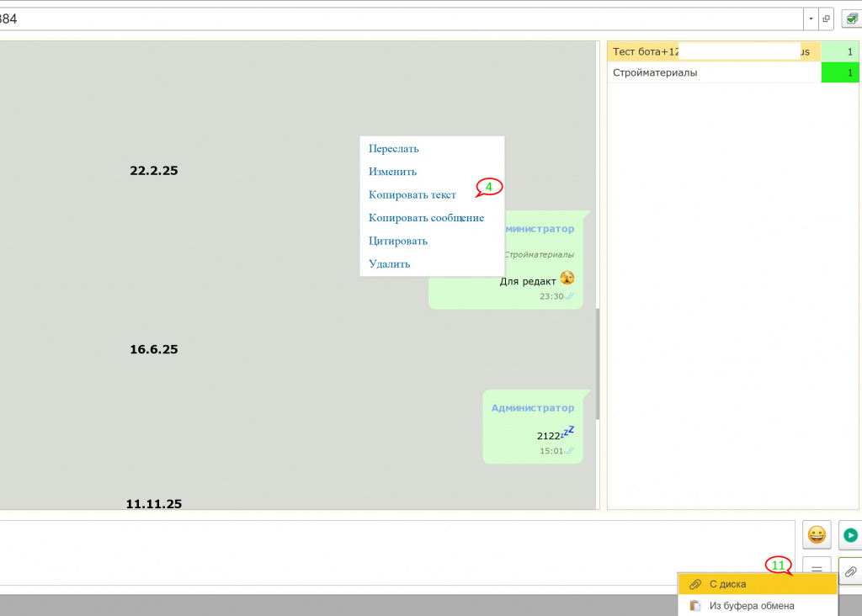This screenshot has height=616, width=862.
Task: Click the blue 'zZ' sleep emoji
Action: (x=568, y=432)
